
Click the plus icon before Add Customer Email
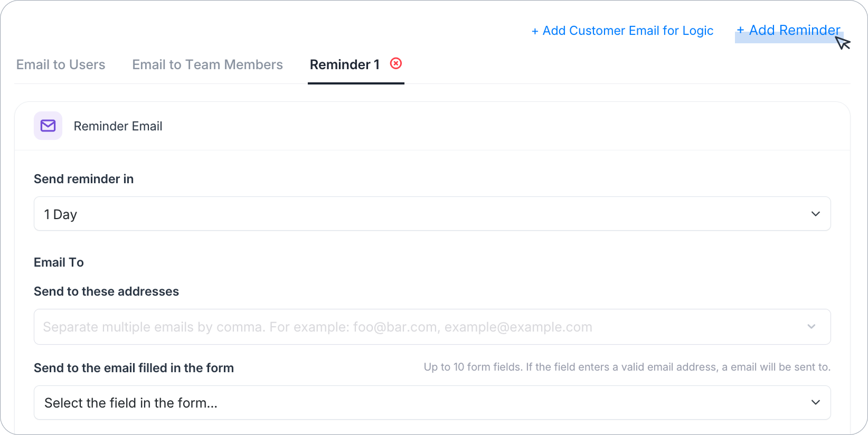pos(535,32)
